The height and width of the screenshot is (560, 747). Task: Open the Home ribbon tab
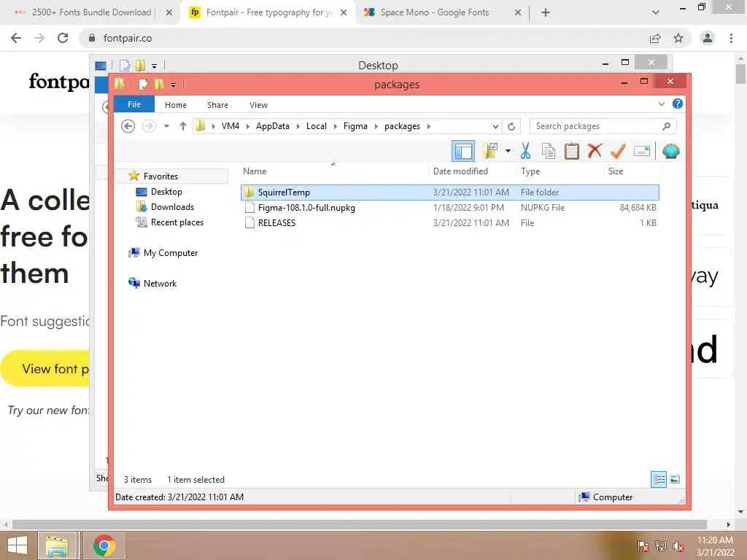tap(176, 105)
